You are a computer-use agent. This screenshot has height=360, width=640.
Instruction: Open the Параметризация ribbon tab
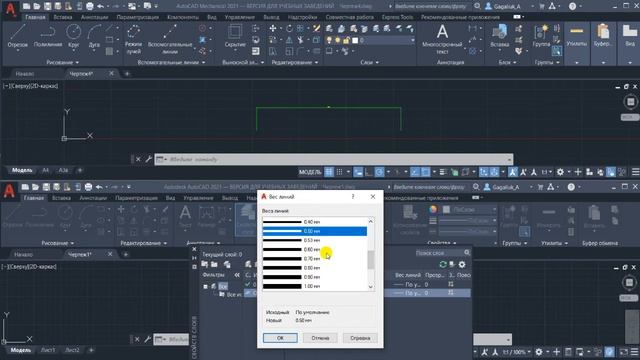137,17
